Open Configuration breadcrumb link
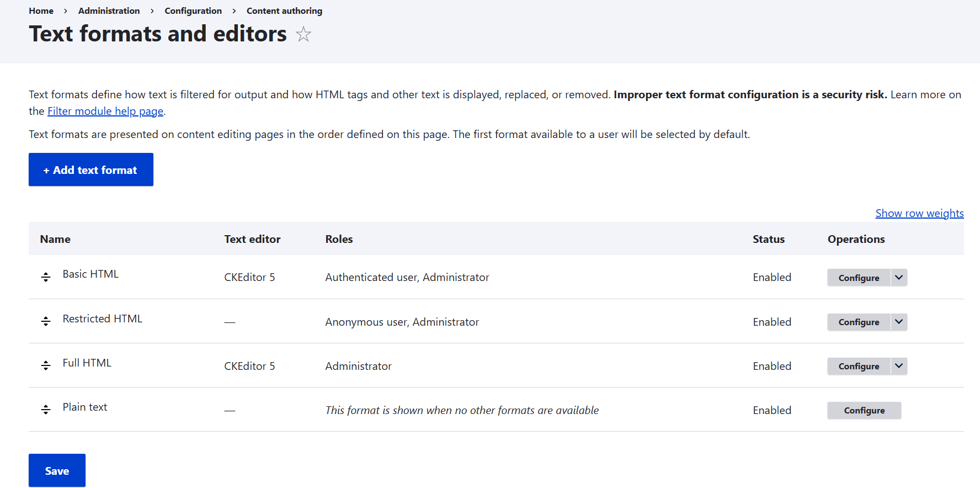The height and width of the screenshot is (488, 980). [193, 10]
